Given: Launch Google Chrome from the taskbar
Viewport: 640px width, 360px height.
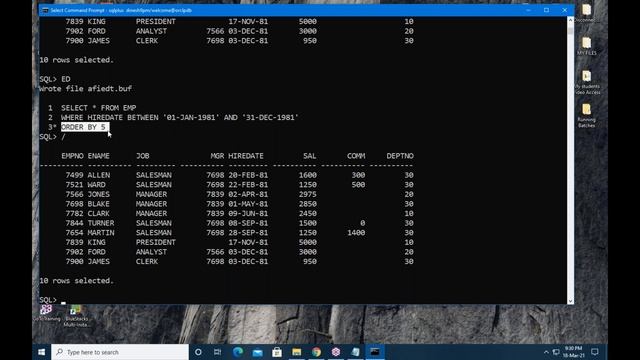Looking at the screenshot, I should pos(316,352).
